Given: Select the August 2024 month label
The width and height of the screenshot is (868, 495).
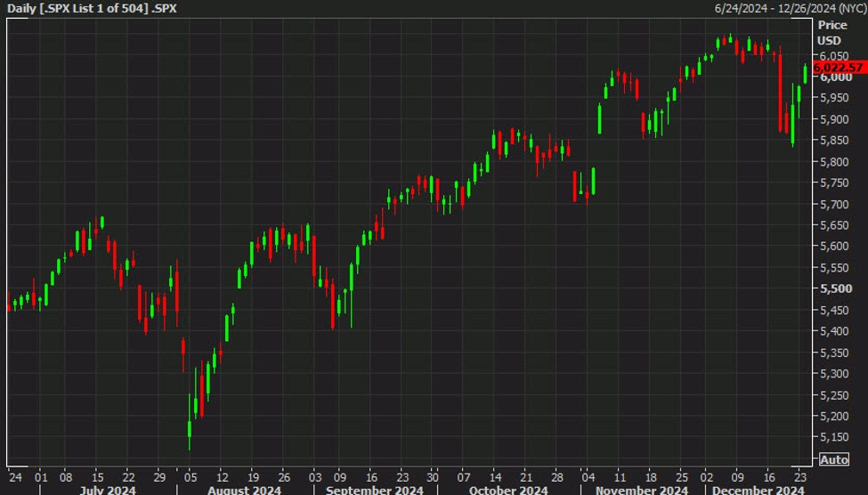Looking at the screenshot, I should click(243, 489).
